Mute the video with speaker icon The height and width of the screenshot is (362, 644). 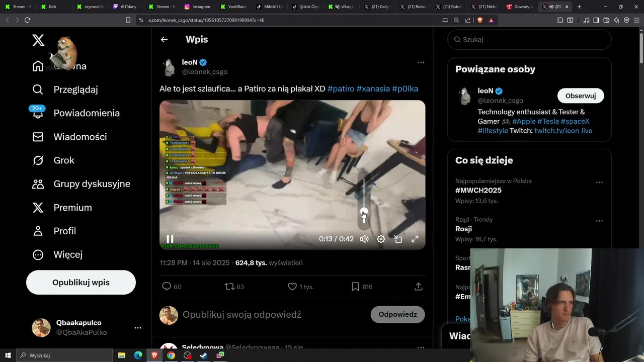tap(364, 239)
